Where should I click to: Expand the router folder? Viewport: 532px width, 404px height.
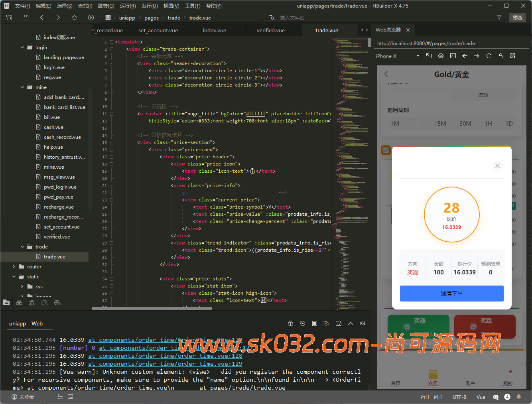14,267
